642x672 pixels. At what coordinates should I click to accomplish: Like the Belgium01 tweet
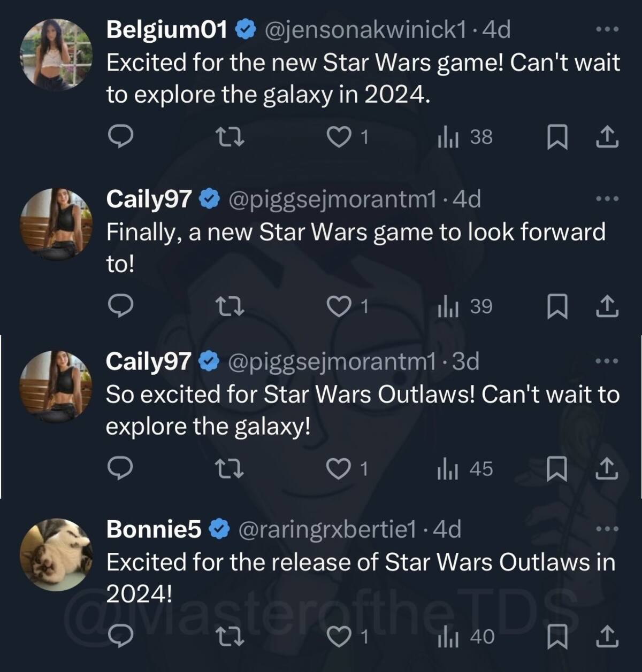point(348,137)
